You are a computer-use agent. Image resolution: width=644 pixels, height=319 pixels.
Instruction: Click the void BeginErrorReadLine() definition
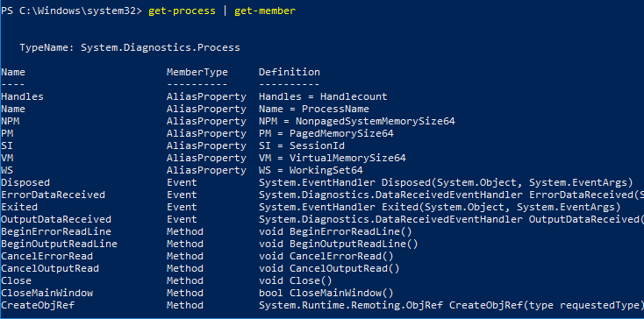tap(335, 231)
